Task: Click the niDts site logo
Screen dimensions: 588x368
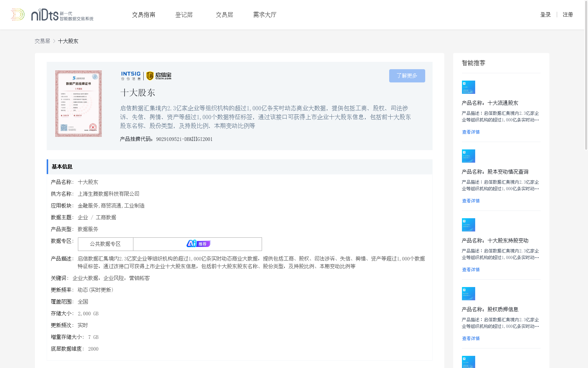Action: click(52, 15)
